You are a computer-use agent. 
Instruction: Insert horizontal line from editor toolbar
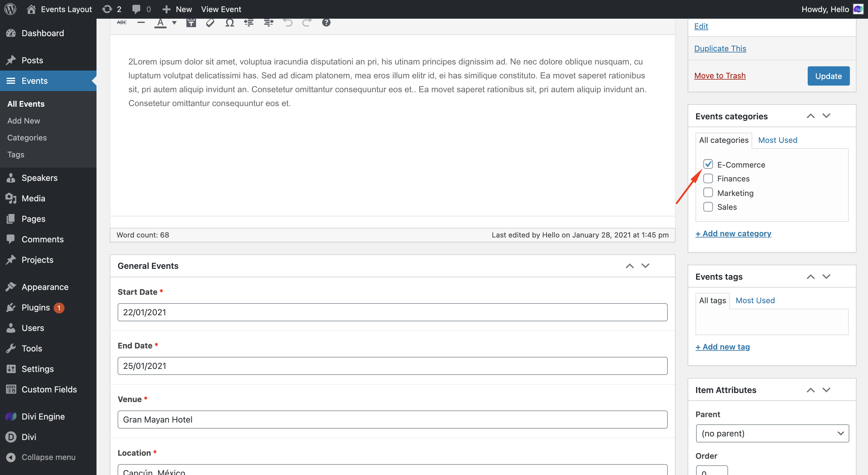pos(141,23)
